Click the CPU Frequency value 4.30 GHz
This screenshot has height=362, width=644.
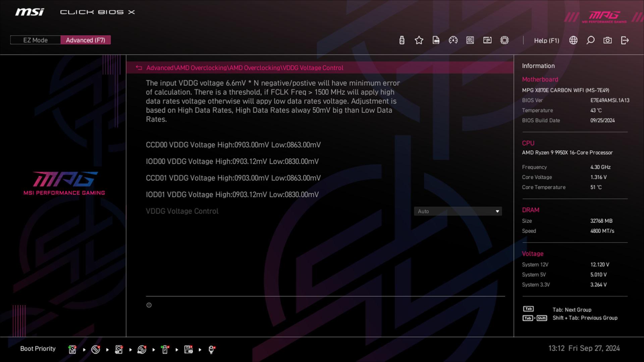600,167
